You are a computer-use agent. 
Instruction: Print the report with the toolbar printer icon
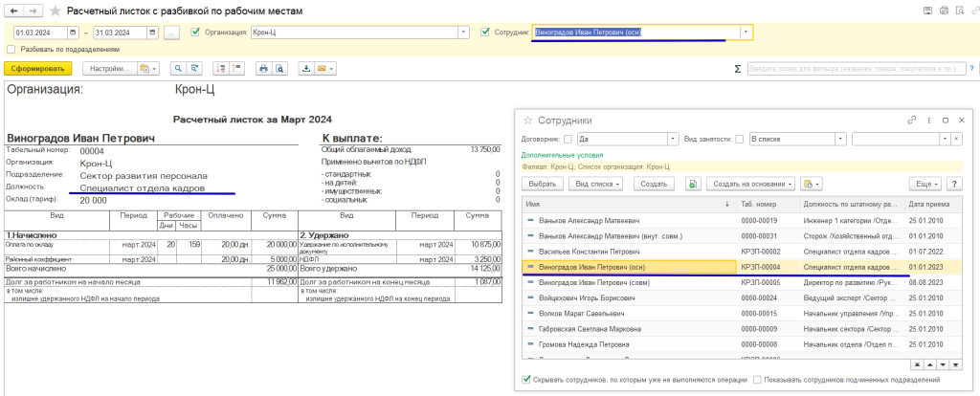point(264,68)
